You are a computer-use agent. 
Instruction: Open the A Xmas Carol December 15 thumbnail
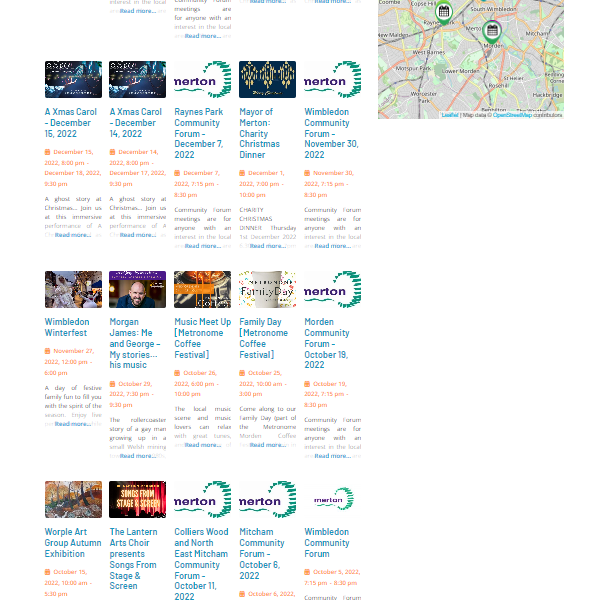[73, 79]
